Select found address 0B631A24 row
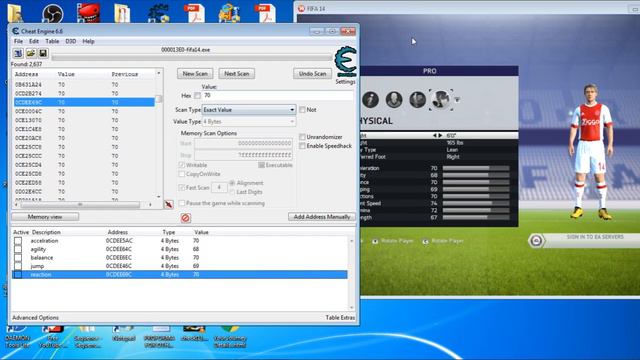The width and height of the screenshot is (640, 360). (84, 84)
